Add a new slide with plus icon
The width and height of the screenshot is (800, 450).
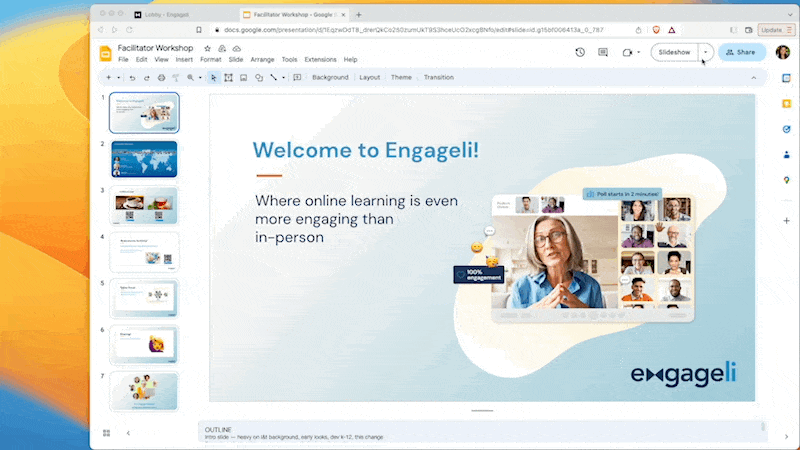click(x=108, y=78)
